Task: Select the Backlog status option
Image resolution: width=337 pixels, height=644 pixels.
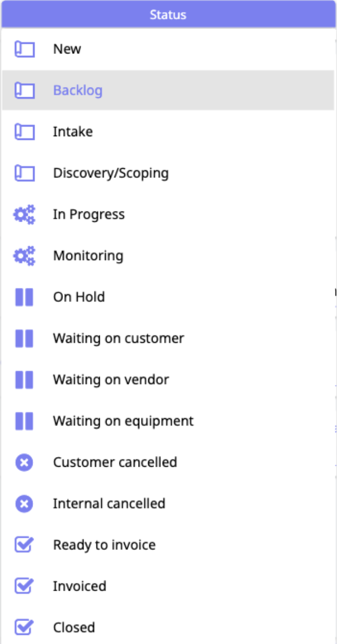Action: tap(78, 90)
